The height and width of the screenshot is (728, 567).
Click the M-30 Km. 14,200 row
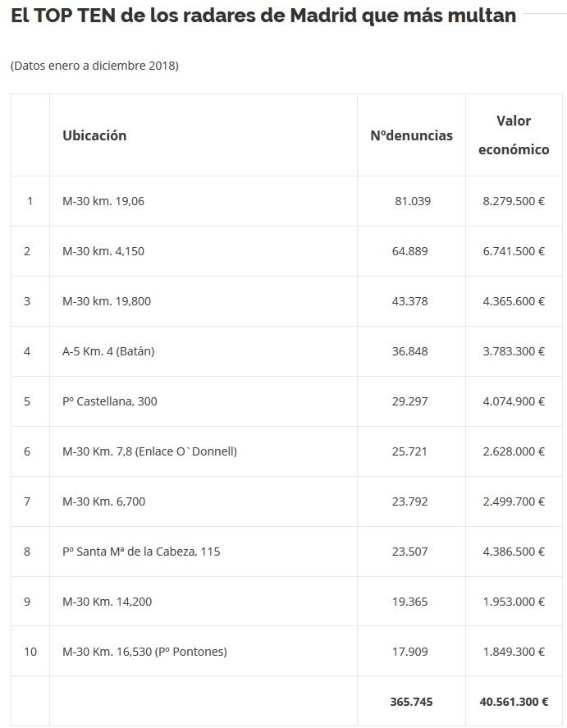coord(286,602)
